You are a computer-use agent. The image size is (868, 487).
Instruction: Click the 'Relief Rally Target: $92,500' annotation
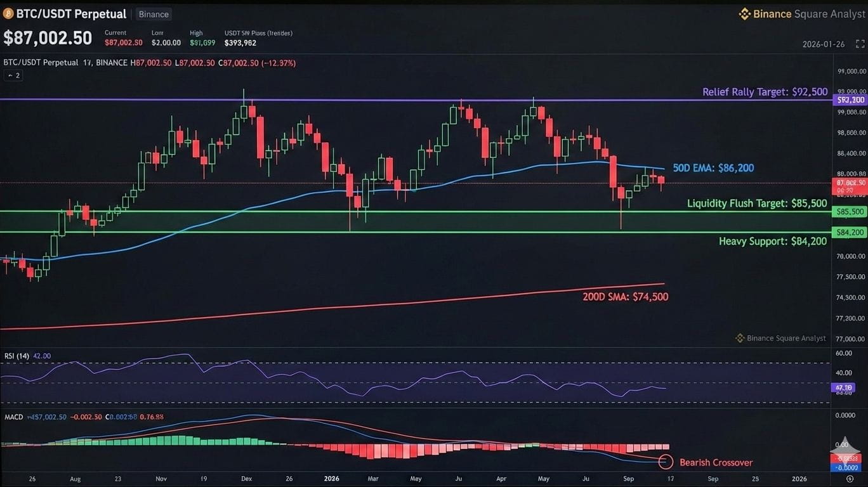pyautogui.click(x=765, y=92)
